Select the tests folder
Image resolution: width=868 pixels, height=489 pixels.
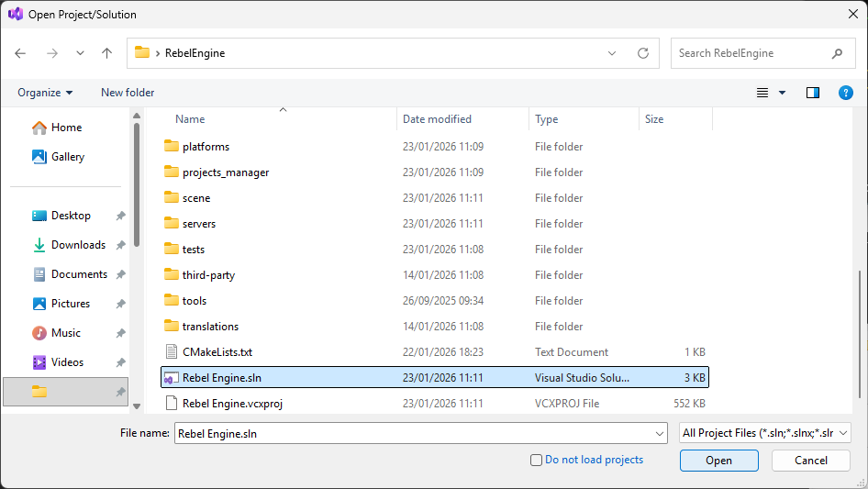point(435,250)
